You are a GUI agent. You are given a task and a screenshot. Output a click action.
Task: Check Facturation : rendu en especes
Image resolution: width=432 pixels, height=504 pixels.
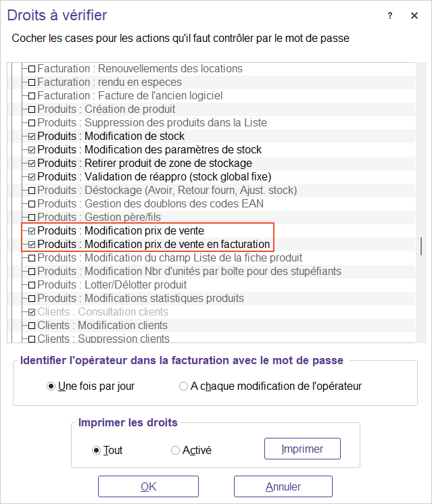tap(31, 82)
